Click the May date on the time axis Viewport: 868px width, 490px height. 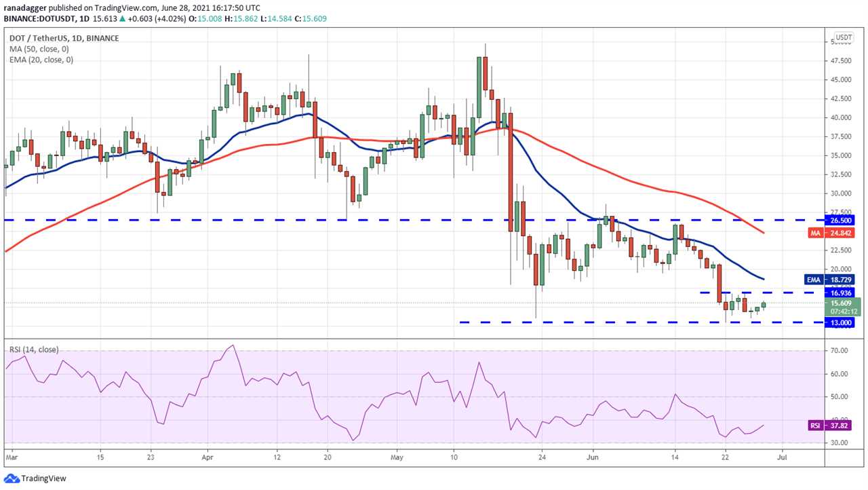point(397,457)
